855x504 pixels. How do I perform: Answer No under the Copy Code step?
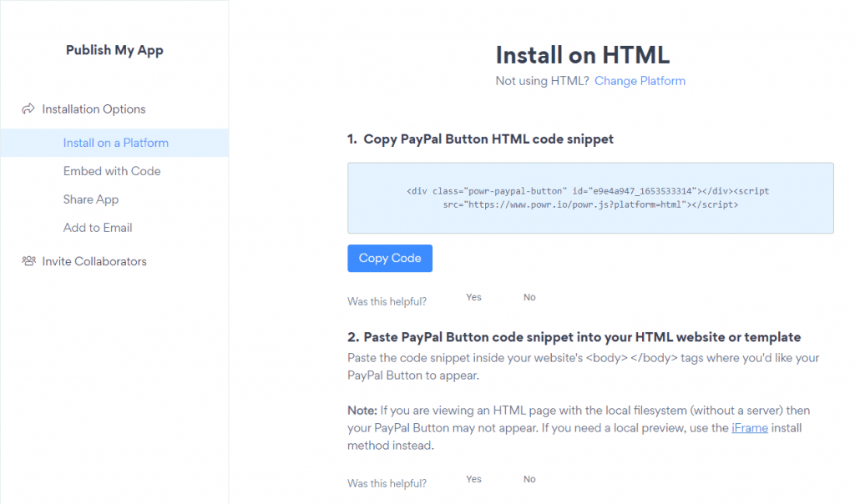[x=529, y=297]
